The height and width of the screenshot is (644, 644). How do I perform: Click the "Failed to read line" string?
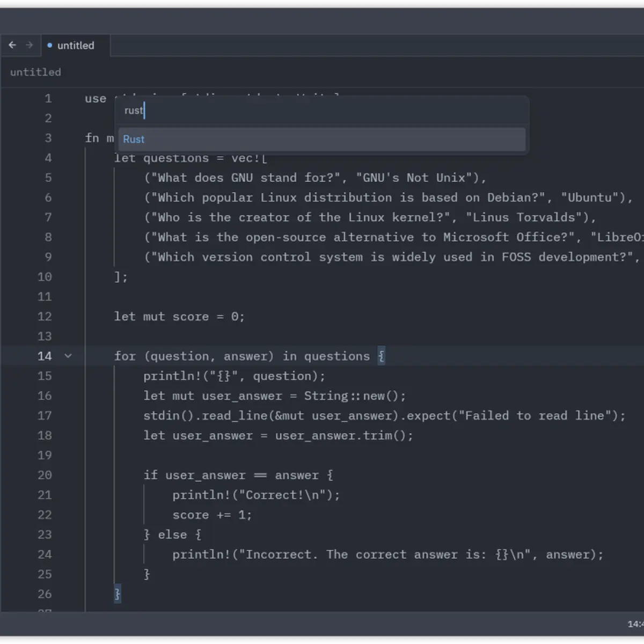point(535,415)
